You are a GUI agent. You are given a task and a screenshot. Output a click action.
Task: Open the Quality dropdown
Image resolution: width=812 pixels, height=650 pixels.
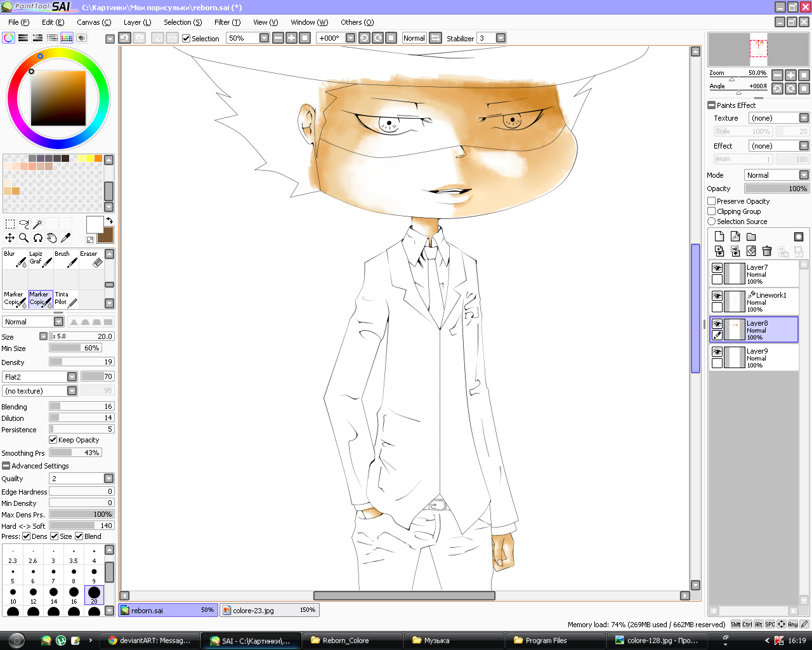click(x=108, y=478)
